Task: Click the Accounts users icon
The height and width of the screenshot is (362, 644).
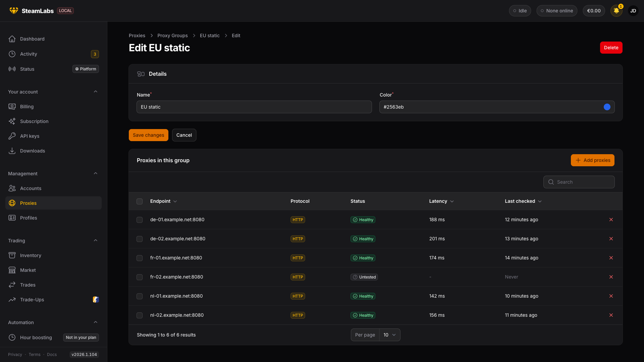Action: (x=12, y=188)
